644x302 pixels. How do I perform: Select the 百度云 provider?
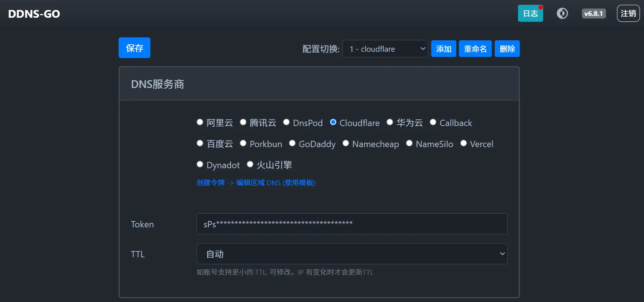(x=200, y=143)
